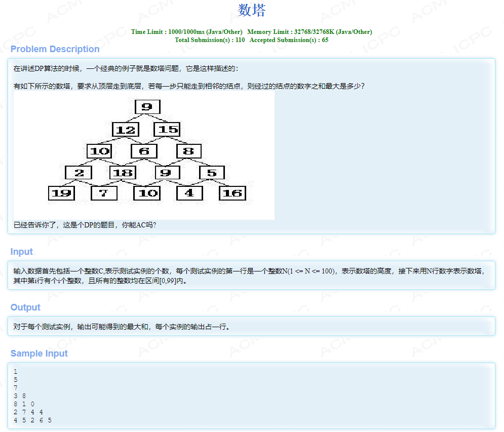The image size is (504, 432).
Task: Click the Output section header
Action: click(25, 307)
